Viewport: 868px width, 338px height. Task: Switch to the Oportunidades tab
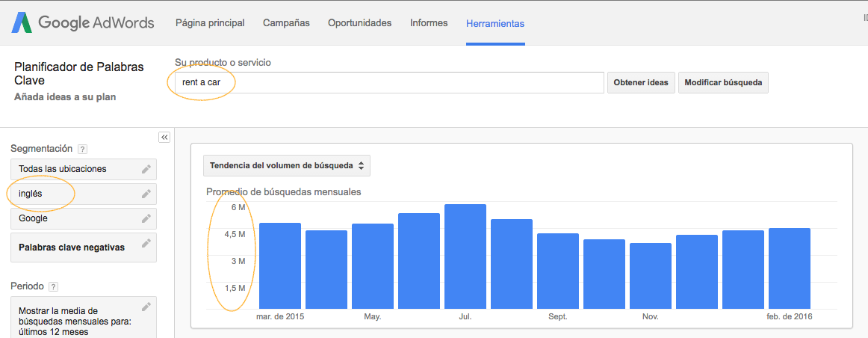click(360, 23)
